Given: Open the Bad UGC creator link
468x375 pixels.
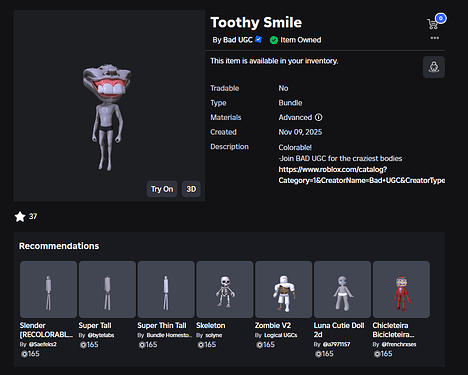Looking at the screenshot, I should (238, 40).
